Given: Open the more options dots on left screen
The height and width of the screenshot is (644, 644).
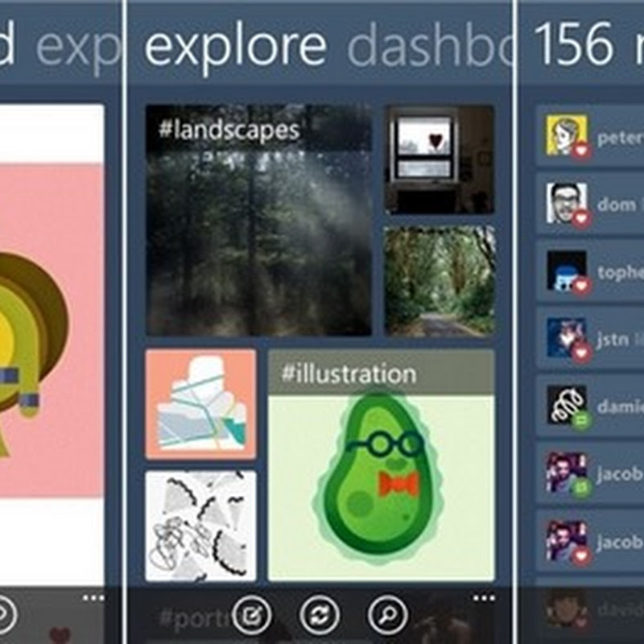Looking at the screenshot, I should tap(93, 598).
